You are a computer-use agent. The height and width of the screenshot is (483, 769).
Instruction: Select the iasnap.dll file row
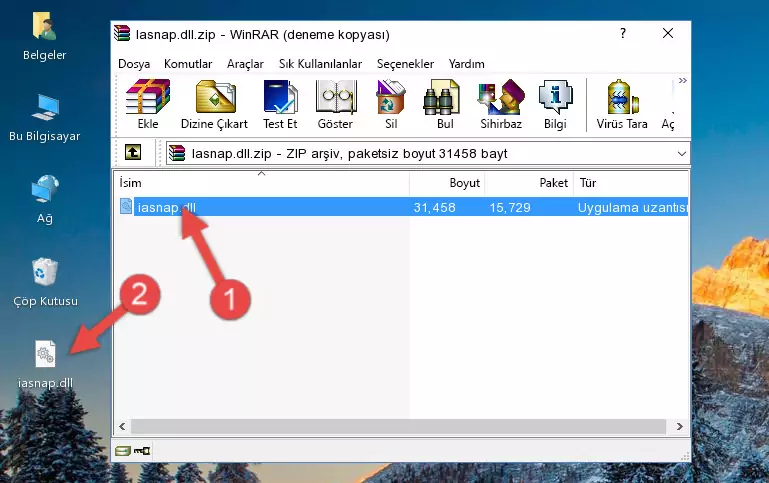coord(402,207)
